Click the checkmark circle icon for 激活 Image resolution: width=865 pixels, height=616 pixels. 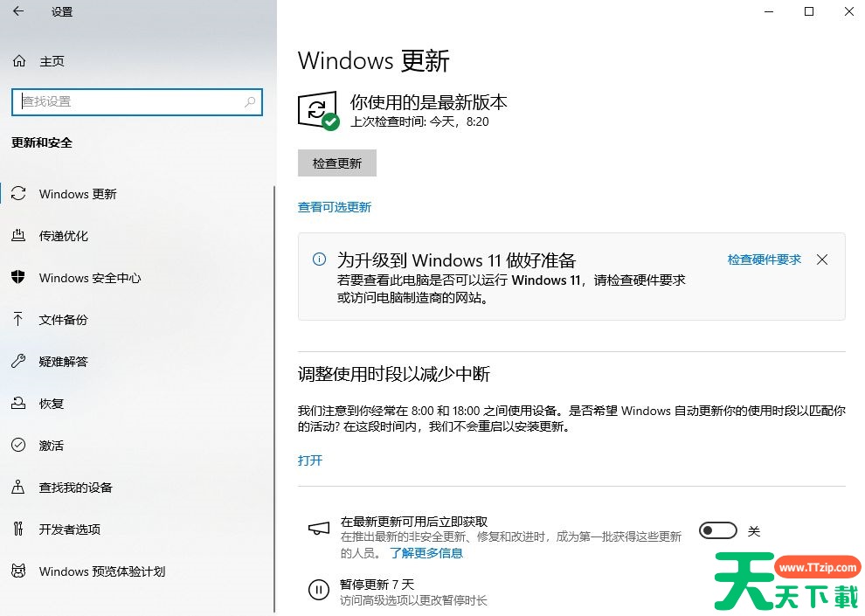coord(18,445)
